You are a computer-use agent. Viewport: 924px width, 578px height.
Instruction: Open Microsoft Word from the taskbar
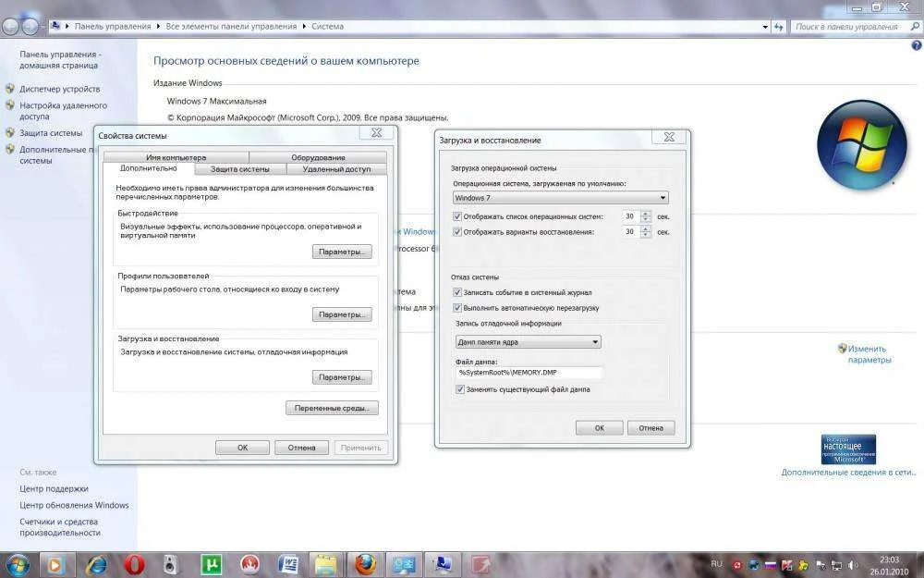pyautogui.click(x=288, y=565)
